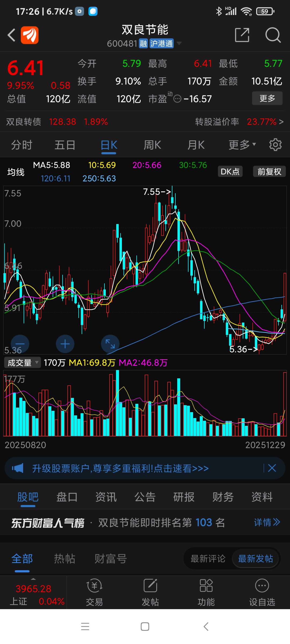Tap Android home button
290x644 pixels.
pyautogui.click(x=145, y=627)
